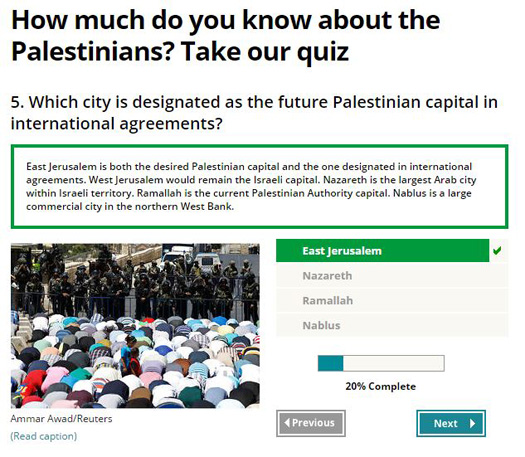Open the Read caption link
Viewport: 525px width, 457px height.
[x=44, y=436]
